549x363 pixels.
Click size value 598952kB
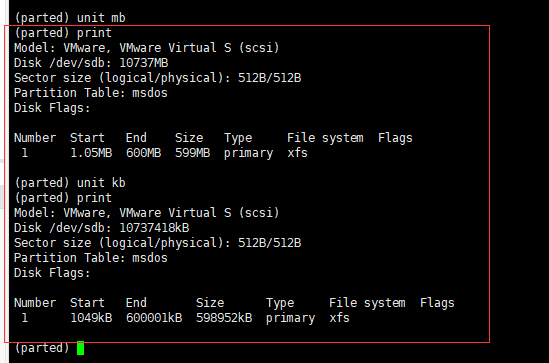pyautogui.click(x=224, y=318)
